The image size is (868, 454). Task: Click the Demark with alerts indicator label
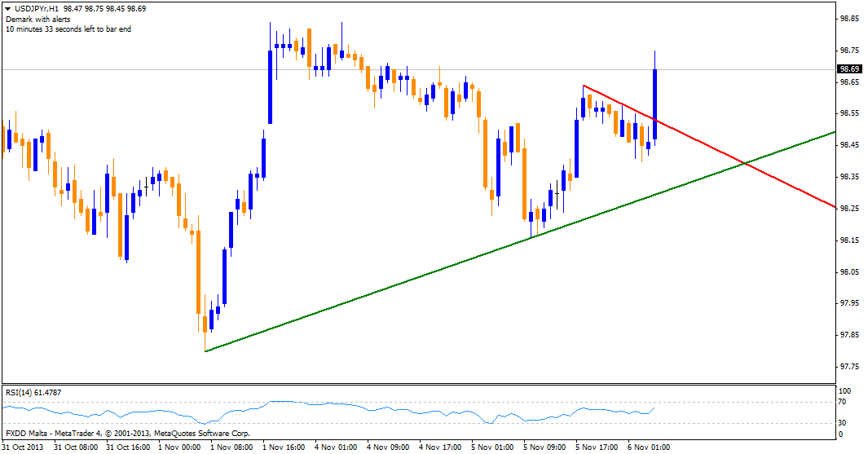(x=37, y=18)
